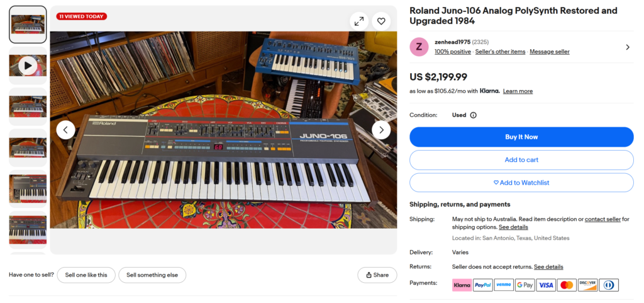
Task: Expand seller details chevron
Action: 627,47
